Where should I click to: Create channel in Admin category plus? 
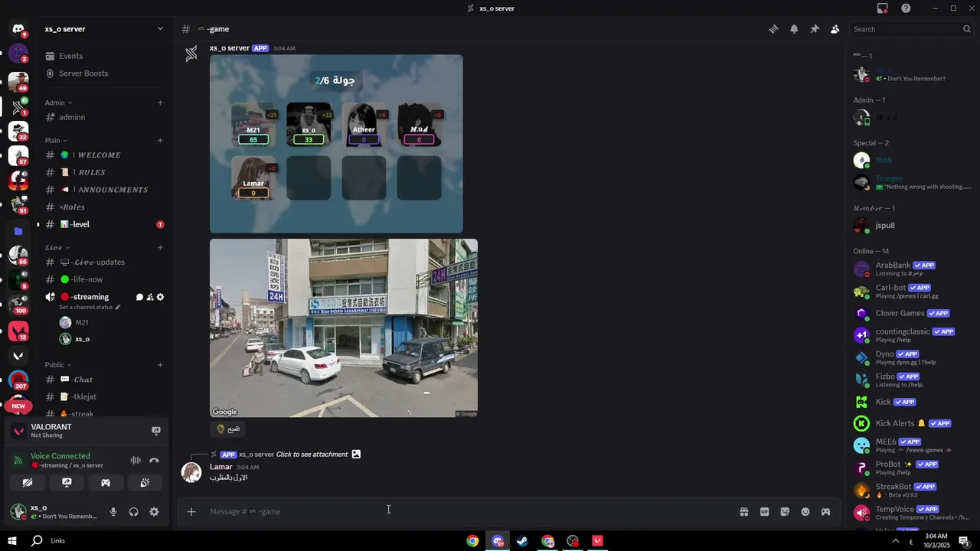pos(160,103)
